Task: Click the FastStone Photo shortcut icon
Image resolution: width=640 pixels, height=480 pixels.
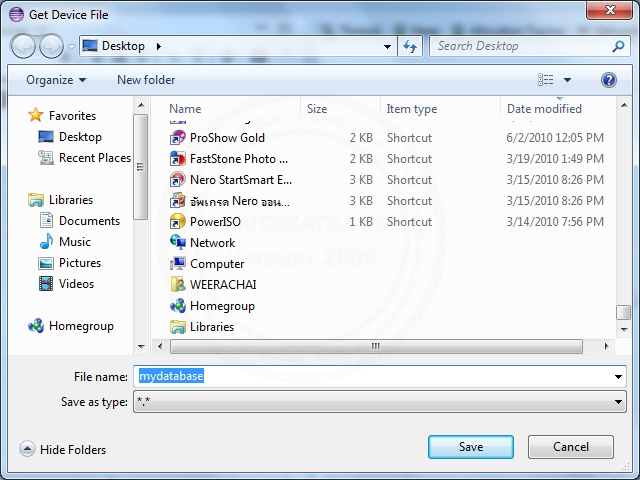Action: (178, 159)
